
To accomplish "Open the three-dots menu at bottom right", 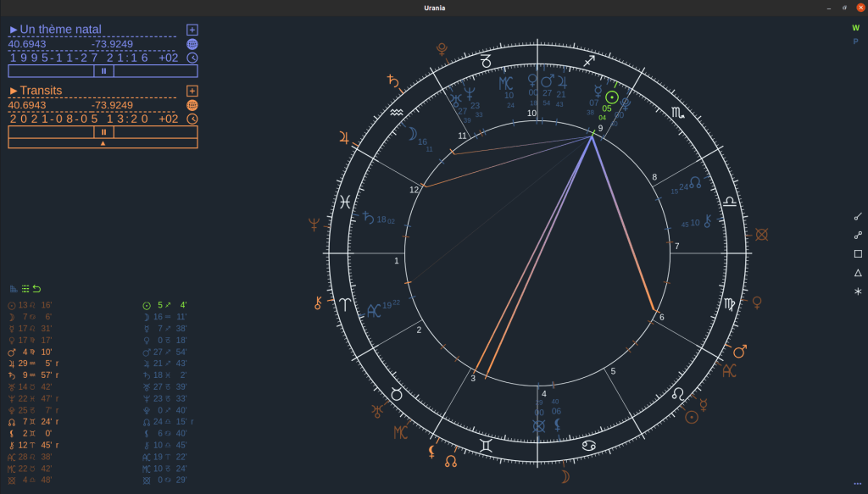I will [858, 484].
